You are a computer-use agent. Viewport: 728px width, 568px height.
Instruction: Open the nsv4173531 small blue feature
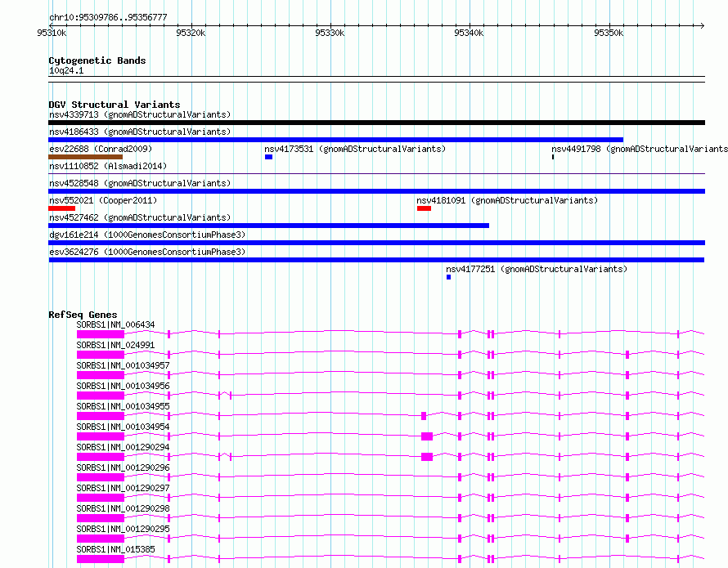(x=268, y=157)
